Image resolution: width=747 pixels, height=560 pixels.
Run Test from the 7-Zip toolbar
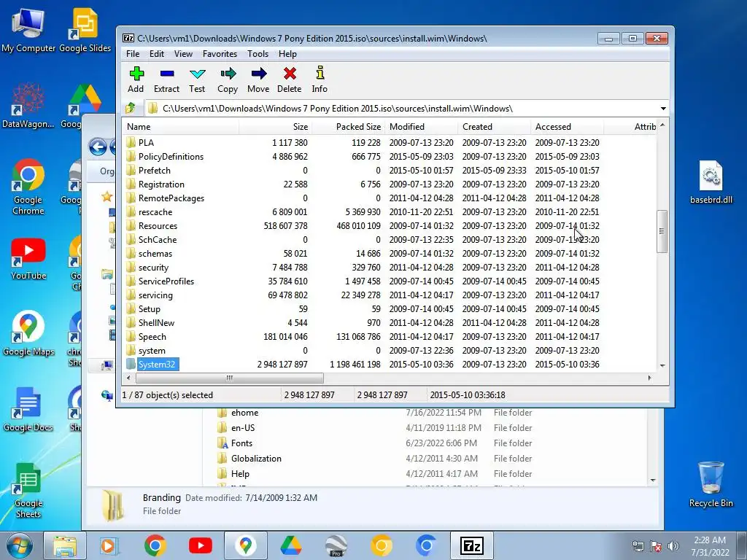coord(197,79)
